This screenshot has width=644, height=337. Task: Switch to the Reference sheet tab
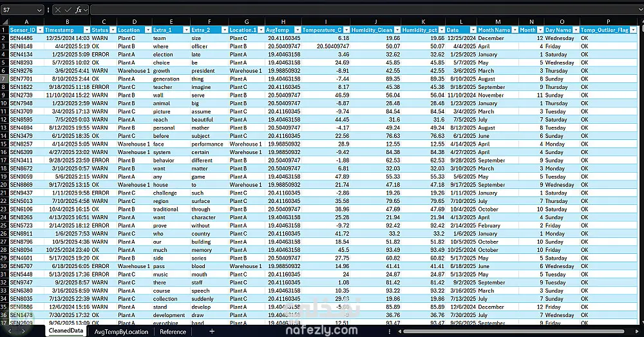point(173,332)
